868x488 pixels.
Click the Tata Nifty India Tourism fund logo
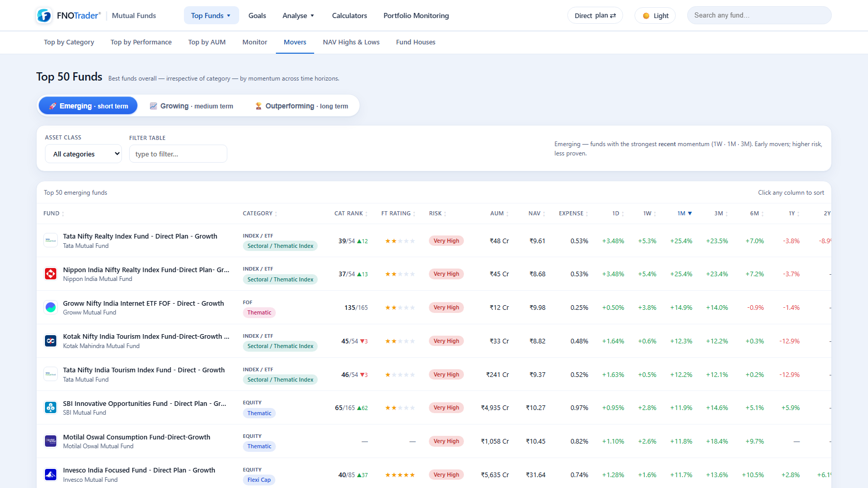pyautogui.click(x=51, y=374)
